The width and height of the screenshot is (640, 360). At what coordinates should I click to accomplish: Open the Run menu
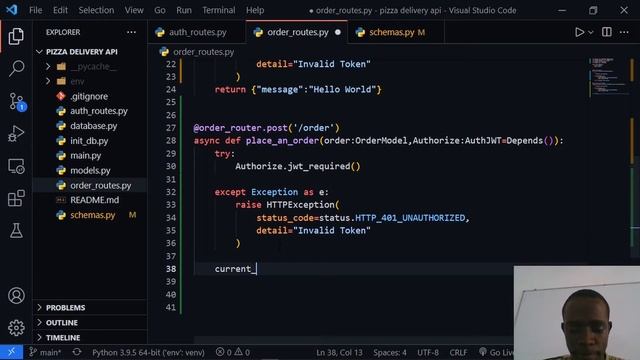tap(184, 10)
